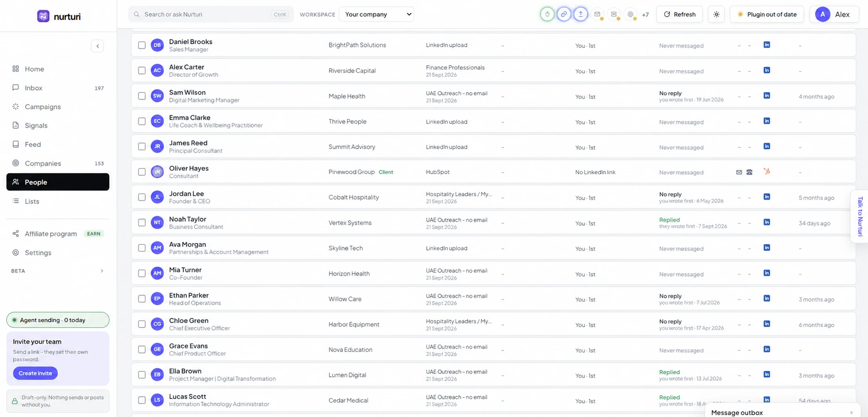This screenshot has width=868, height=417.
Task: Check the Lucas Scott row checkbox
Action: (142, 400)
